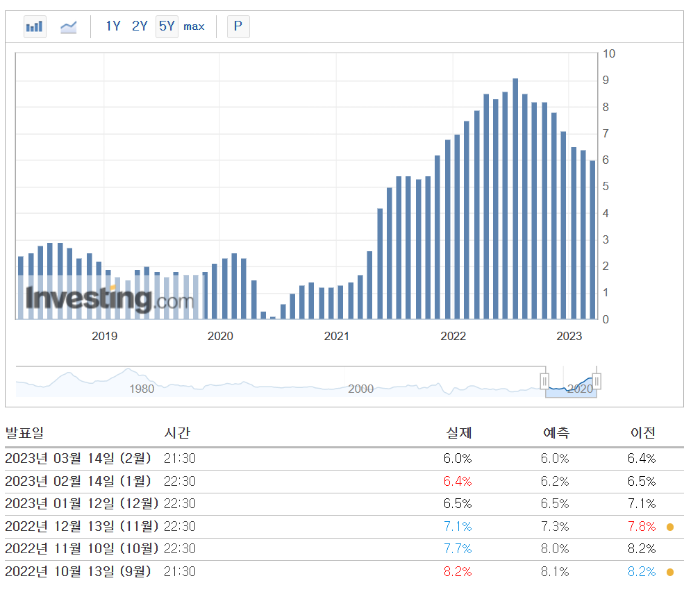This screenshot has width=700, height=592.
Task: Grab the left range navigator handle
Action: click(544, 382)
